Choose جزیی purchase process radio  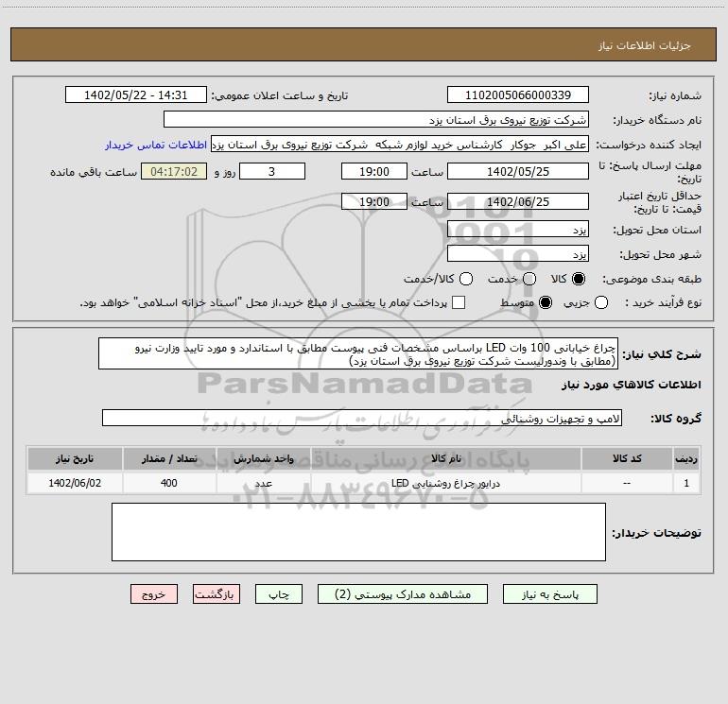click(601, 302)
